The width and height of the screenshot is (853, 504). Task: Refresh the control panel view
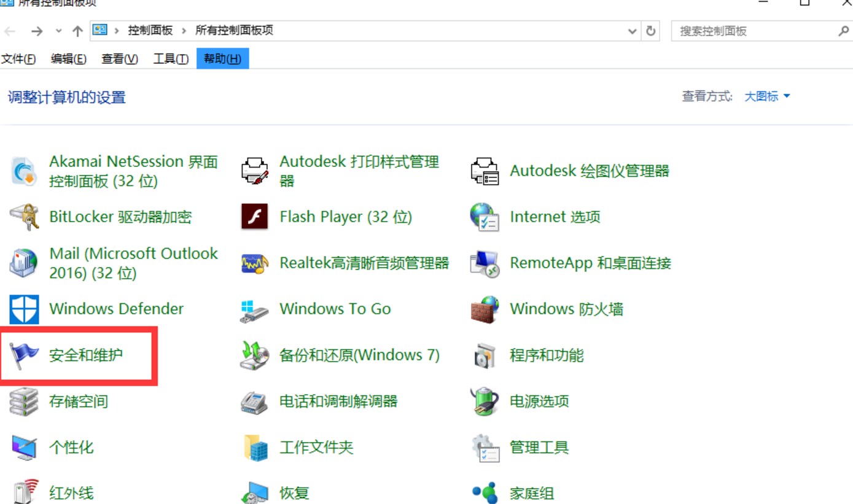coord(651,31)
